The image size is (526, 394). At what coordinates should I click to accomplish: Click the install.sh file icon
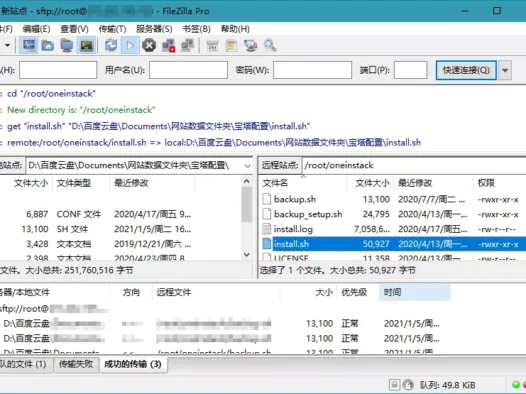(267, 244)
